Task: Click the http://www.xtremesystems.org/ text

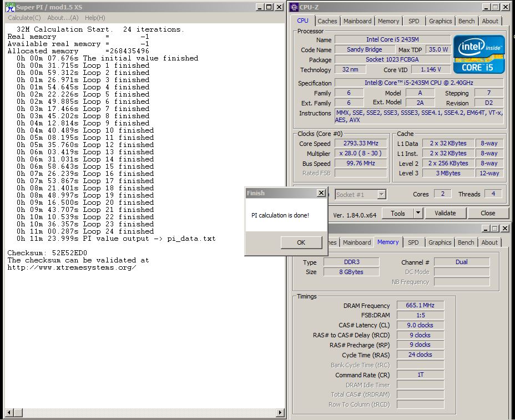Action: tap(72, 267)
